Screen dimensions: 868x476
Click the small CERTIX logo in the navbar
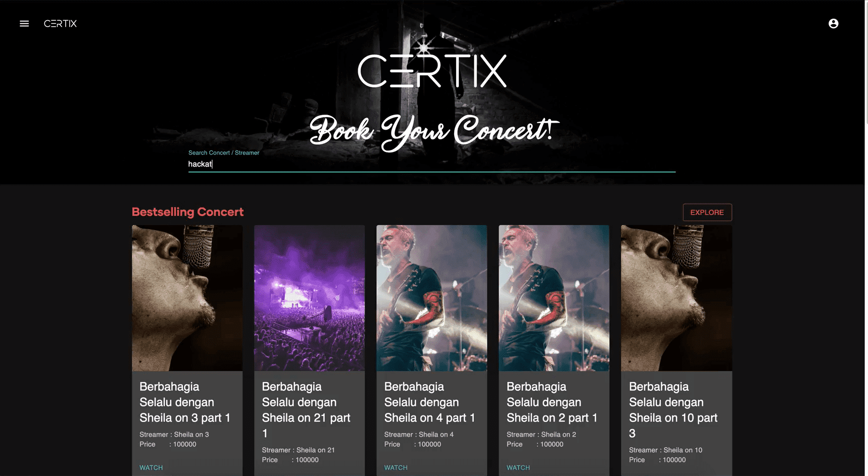[60, 24]
